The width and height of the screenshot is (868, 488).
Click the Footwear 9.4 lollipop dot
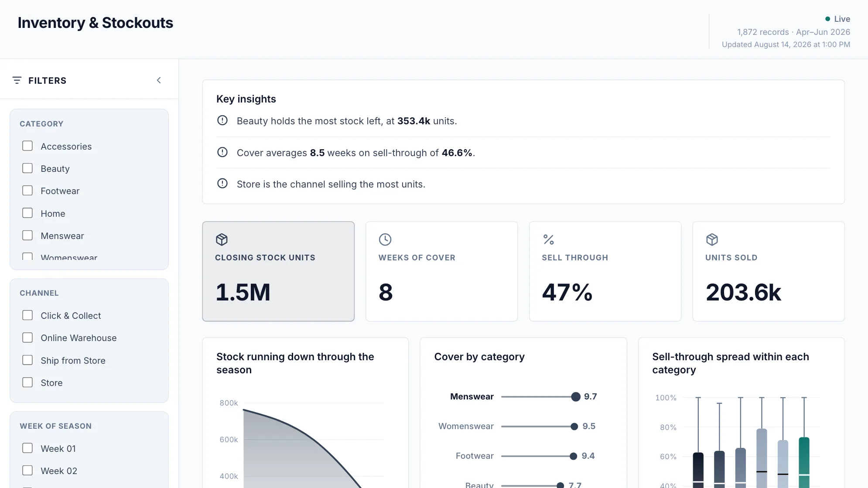point(574,456)
